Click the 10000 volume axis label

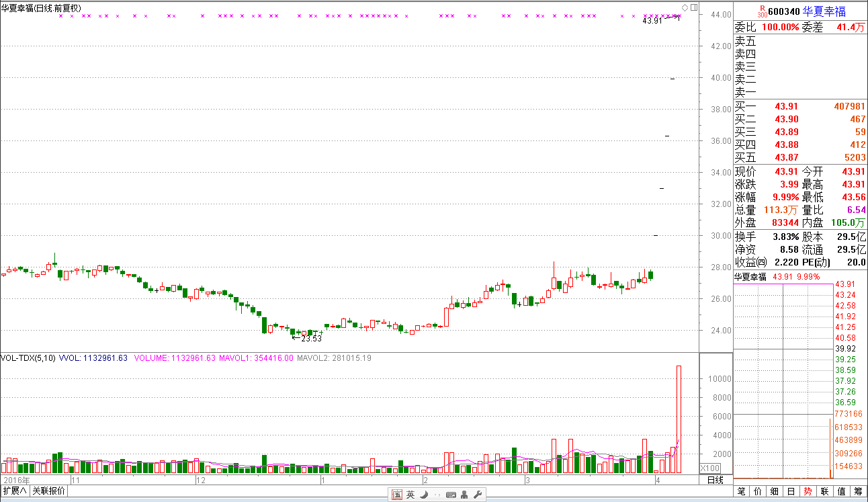click(720, 379)
